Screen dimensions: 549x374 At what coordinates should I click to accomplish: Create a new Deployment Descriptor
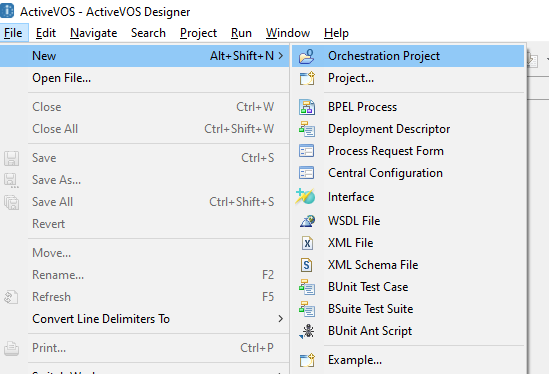click(408, 129)
